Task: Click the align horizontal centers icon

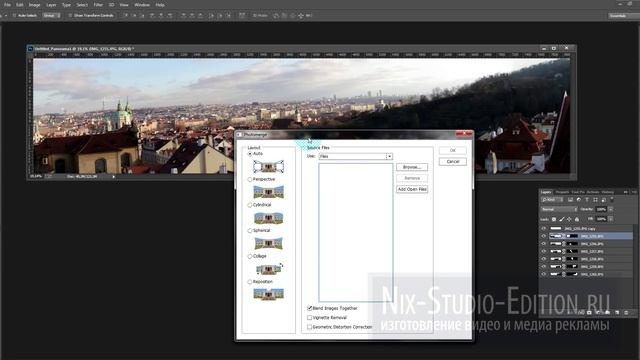Action: tap(161, 15)
